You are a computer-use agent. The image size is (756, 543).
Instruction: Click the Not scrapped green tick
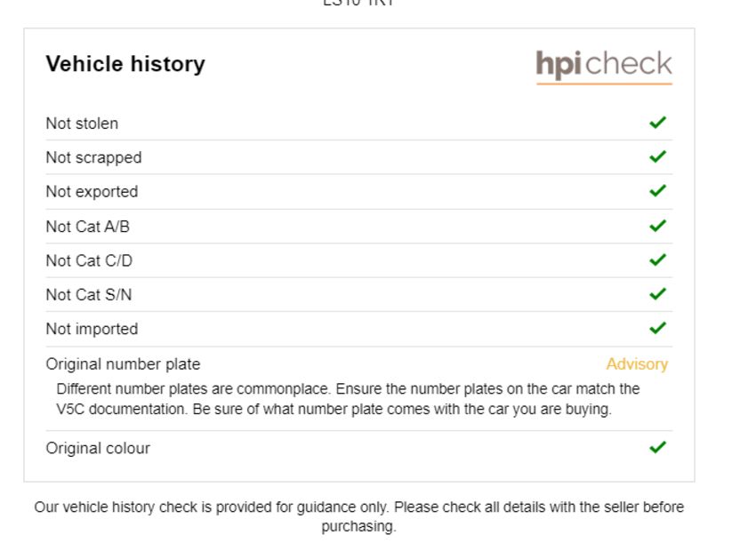657,156
